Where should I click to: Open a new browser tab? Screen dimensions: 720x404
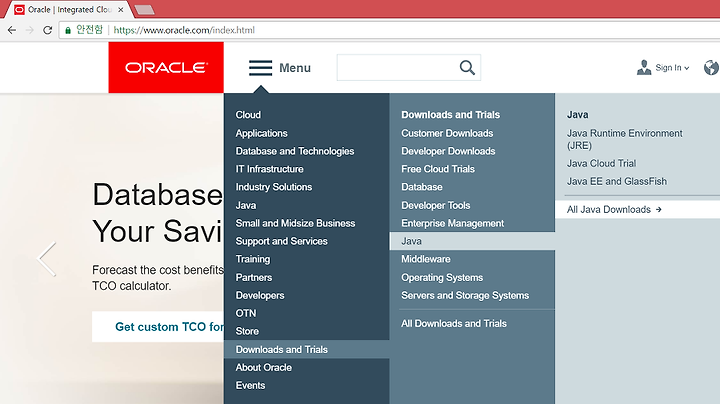[x=145, y=10]
